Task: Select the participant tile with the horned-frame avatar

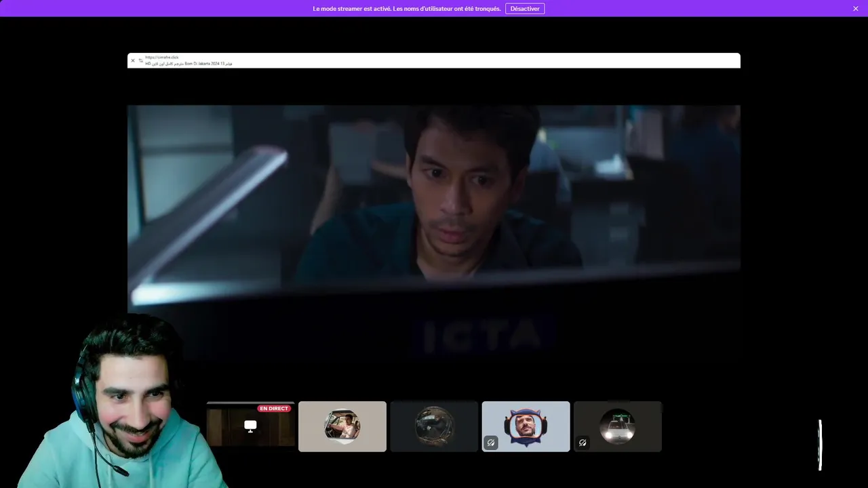Action: pyautogui.click(x=526, y=426)
